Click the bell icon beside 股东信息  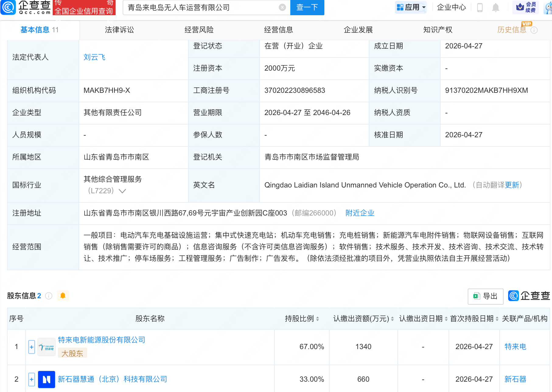(x=63, y=296)
